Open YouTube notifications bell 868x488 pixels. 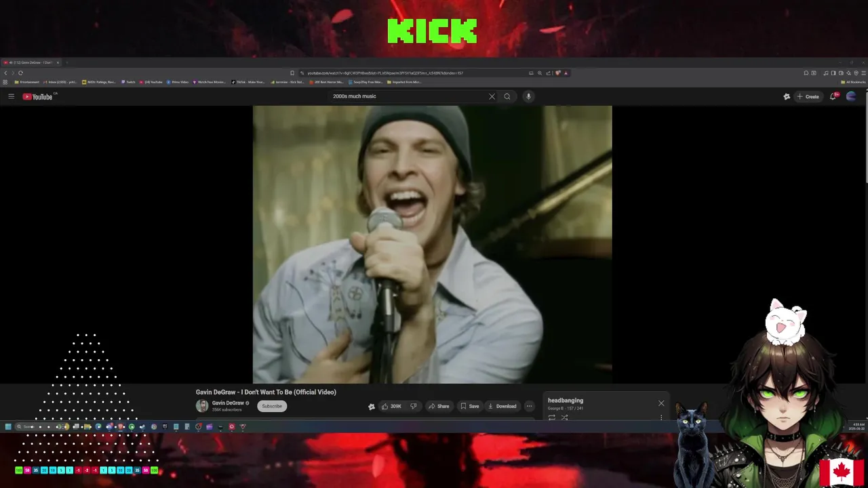coord(833,96)
